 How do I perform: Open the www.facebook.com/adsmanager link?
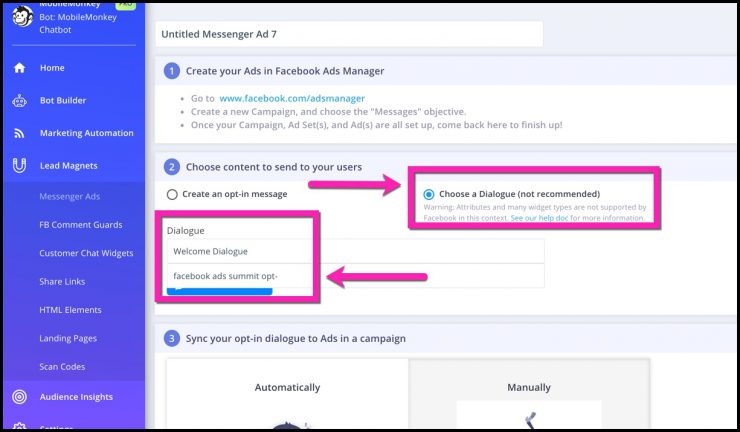pos(292,98)
